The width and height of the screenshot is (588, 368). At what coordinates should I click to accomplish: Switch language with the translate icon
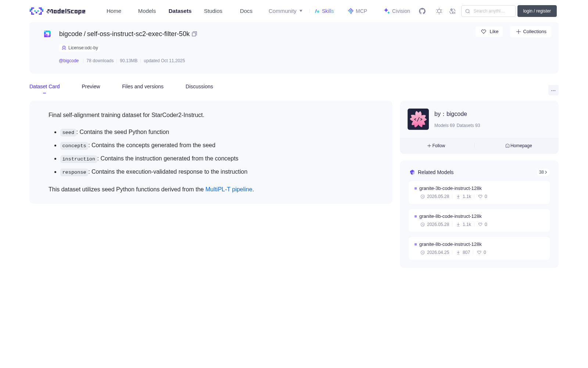pyautogui.click(x=452, y=11)
